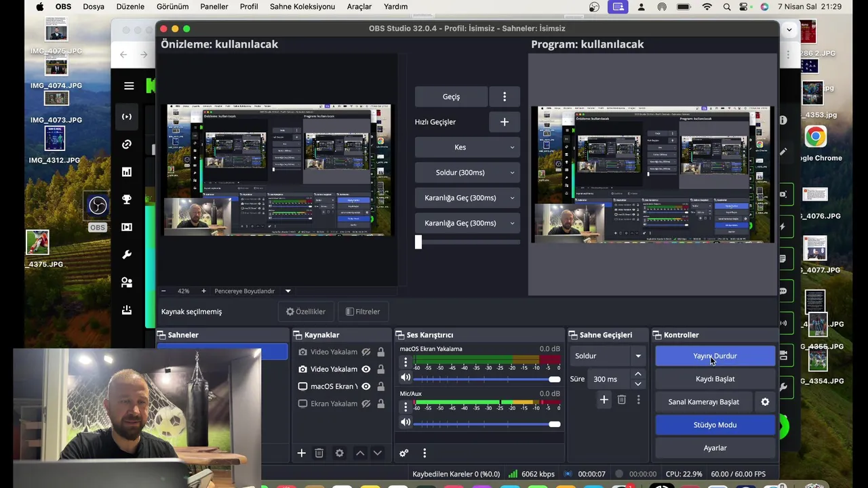
Task: Remove transition with Sahne Geçişleri trash icon
Action: coord(622,400)
